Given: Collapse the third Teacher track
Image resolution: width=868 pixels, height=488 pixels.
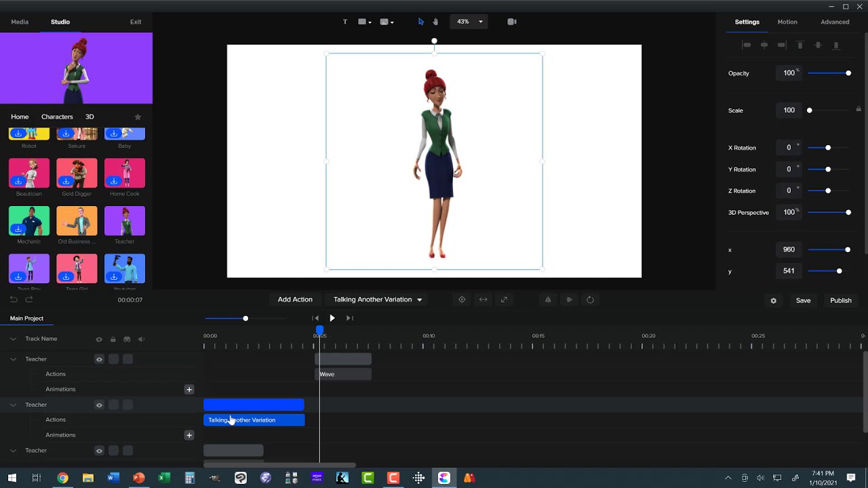Looking at the screenshot, I should (x=13, y=451).
